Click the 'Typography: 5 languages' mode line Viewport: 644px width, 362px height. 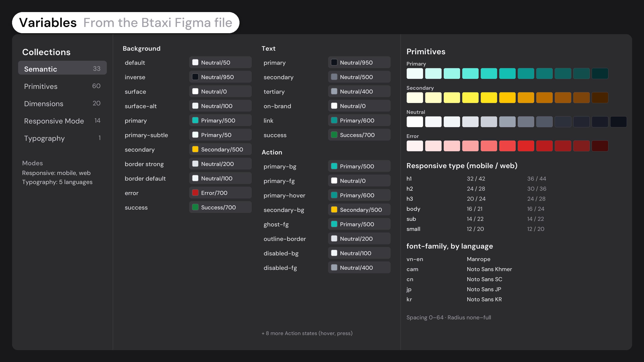point(57,182)
